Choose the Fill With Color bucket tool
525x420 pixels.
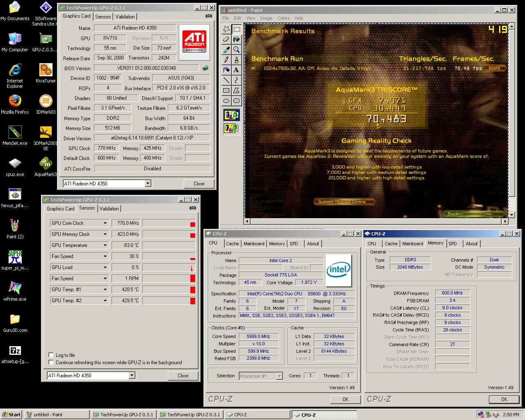(236, 39)
